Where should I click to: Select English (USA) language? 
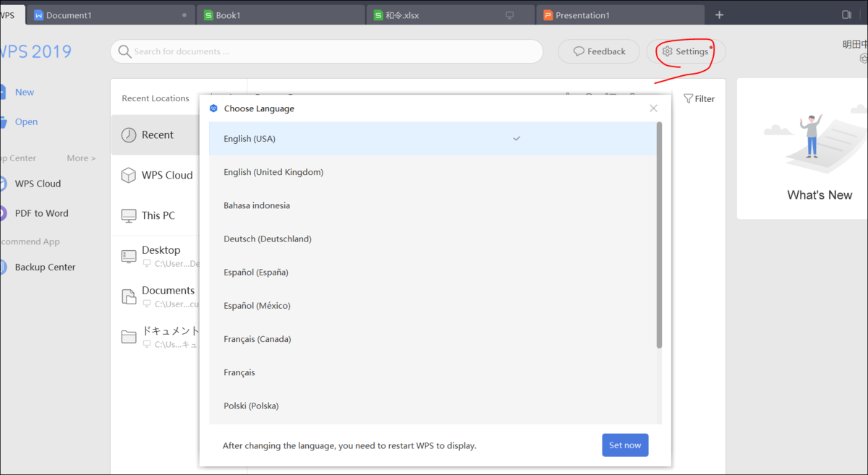[x=433, y=139]
